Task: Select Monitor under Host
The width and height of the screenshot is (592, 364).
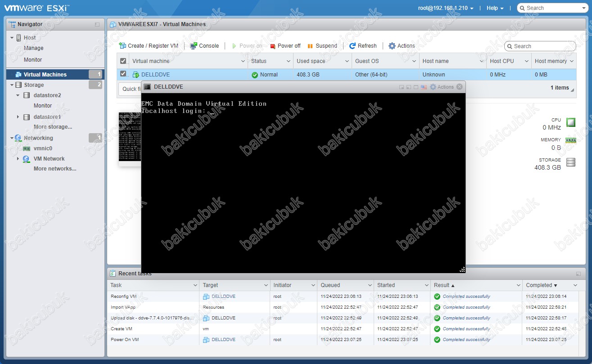Action: tap(33, 60)
